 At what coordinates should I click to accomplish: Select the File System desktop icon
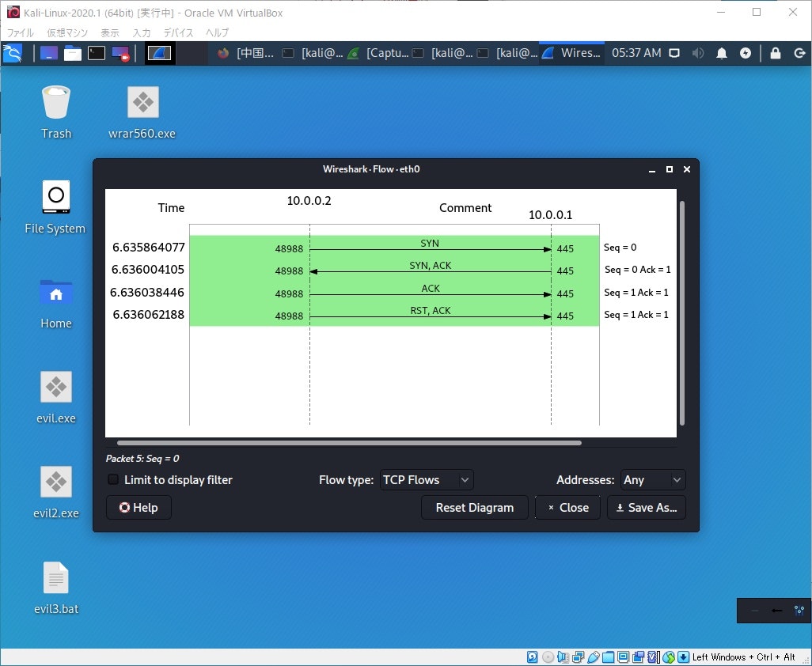pos(55,207)
